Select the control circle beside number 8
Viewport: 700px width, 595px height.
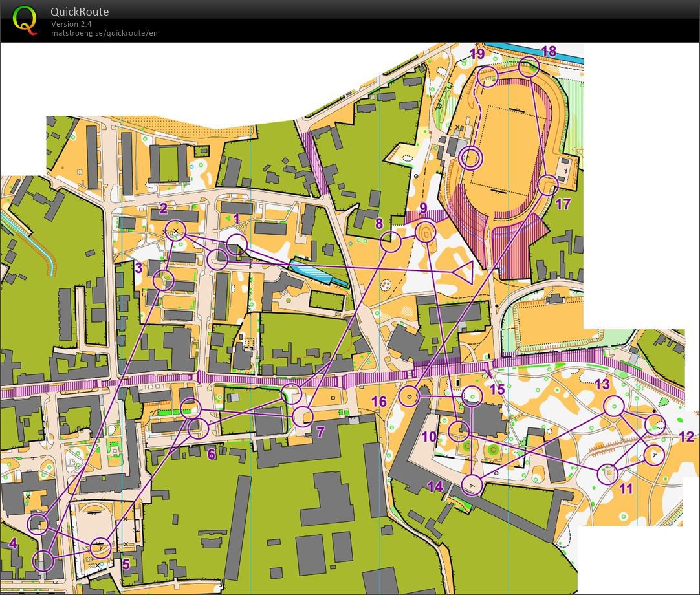391,242
